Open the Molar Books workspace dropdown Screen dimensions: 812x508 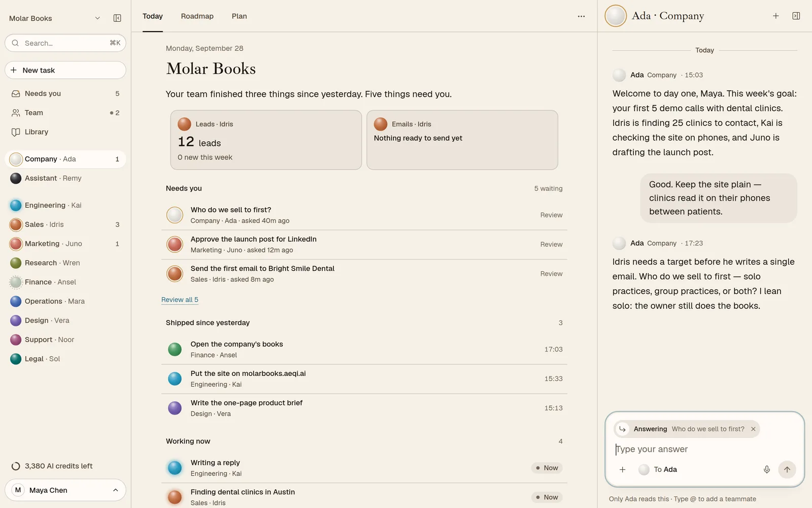[x=55, y=18]
